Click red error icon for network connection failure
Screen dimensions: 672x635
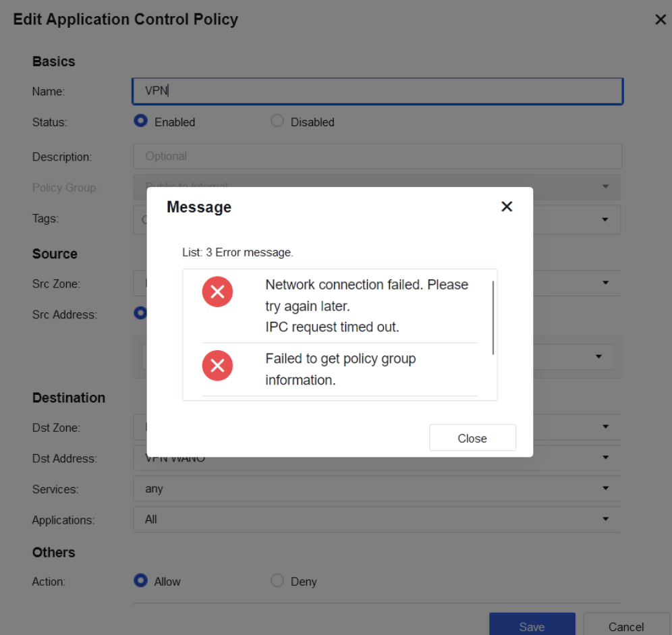tap(217, 292)
